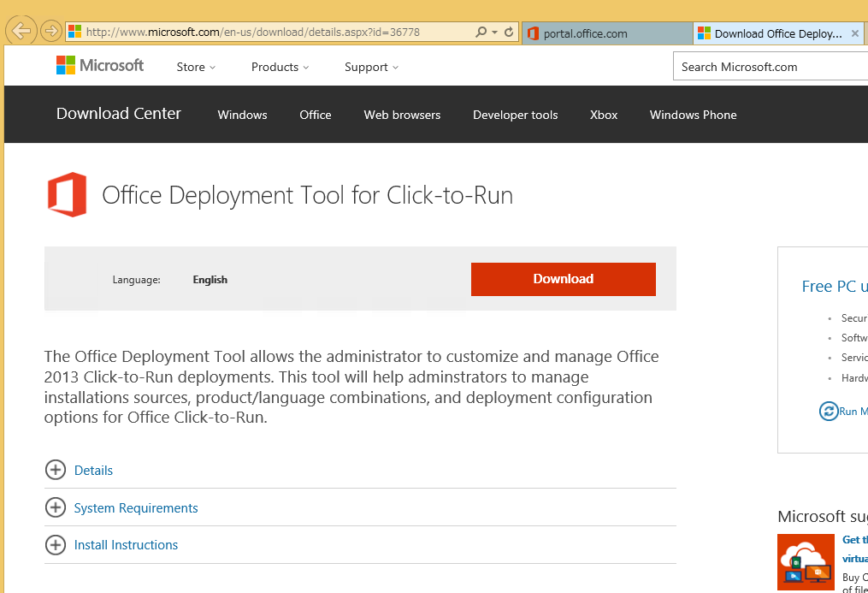Open the address bar dropdown arrow
Image resolution: width=868 pixels, height=593 pixels.
click(495, 33)
